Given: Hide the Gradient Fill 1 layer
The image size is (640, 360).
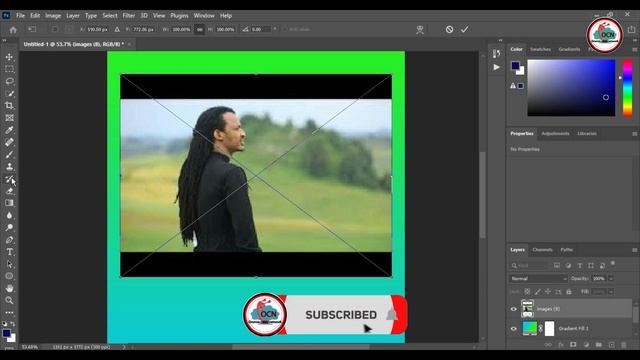Looking at the screenshot, I should tap(514, 329).
